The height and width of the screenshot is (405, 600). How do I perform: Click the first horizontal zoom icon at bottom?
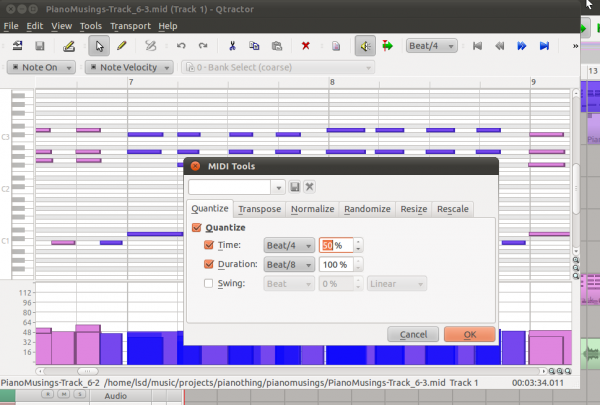pyautogui.click(x=552, y=371)
